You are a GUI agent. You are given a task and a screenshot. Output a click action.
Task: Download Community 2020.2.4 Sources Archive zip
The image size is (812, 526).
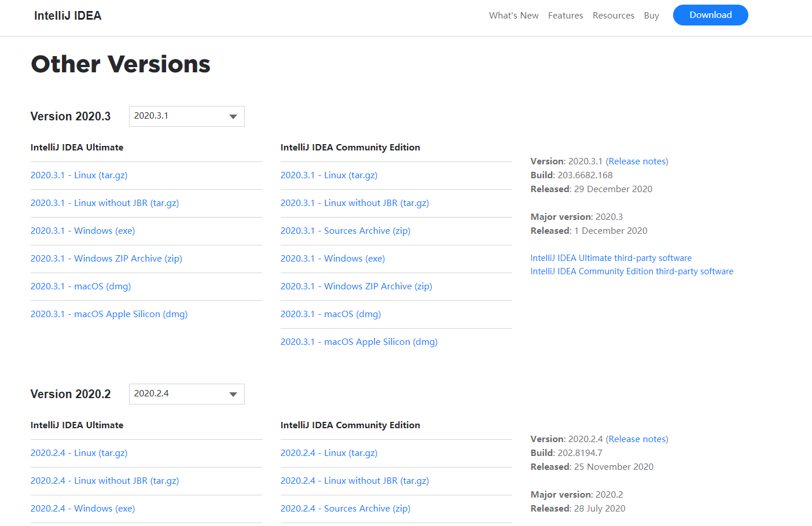point(346,509)
